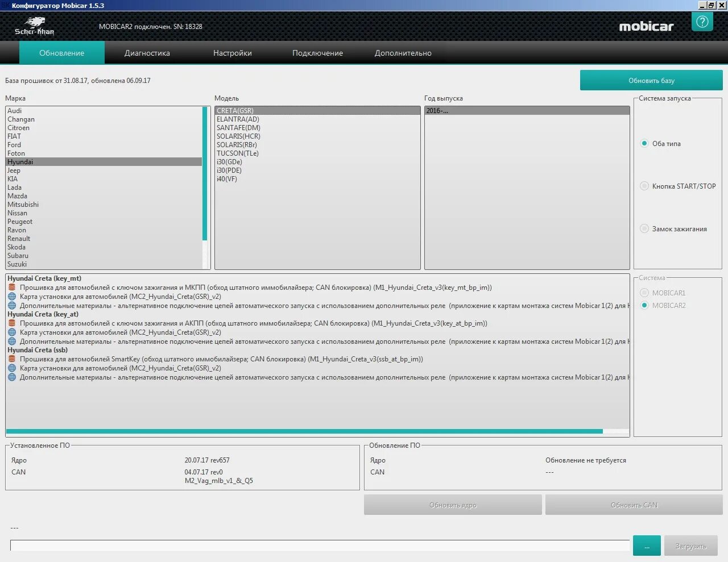The image size is (728, 562).
Task: Select SOLARIS(HCR) in the model list
Action: 317,136
